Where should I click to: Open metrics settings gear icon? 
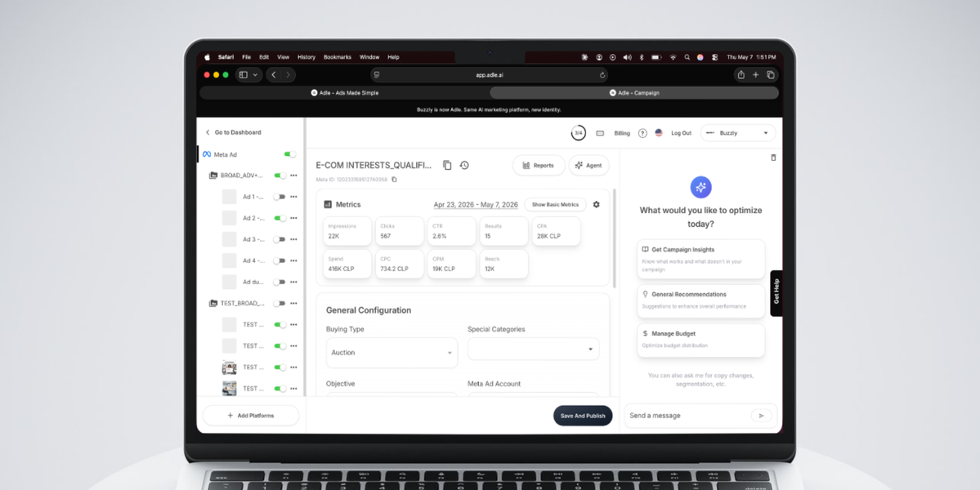(596, 204)
